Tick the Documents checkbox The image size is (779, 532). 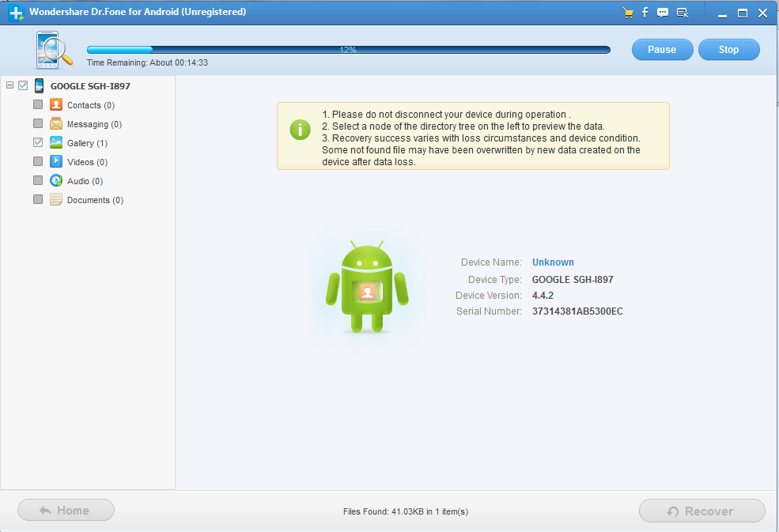[x=38, y=200]
